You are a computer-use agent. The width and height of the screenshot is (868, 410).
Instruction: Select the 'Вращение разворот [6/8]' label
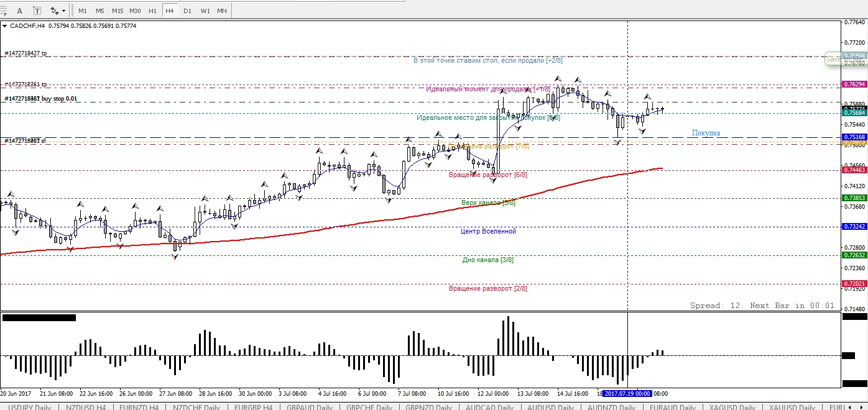pos(488,175)
